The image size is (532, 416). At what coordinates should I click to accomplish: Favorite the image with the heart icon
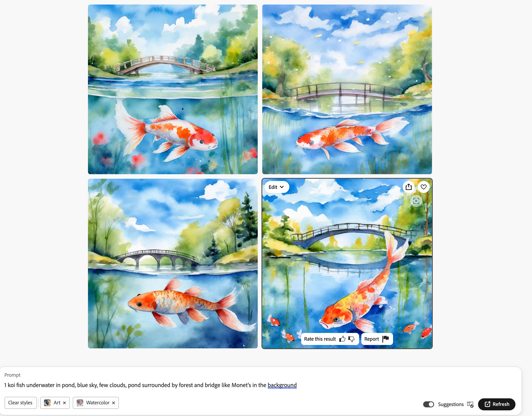tap(424, 187)
